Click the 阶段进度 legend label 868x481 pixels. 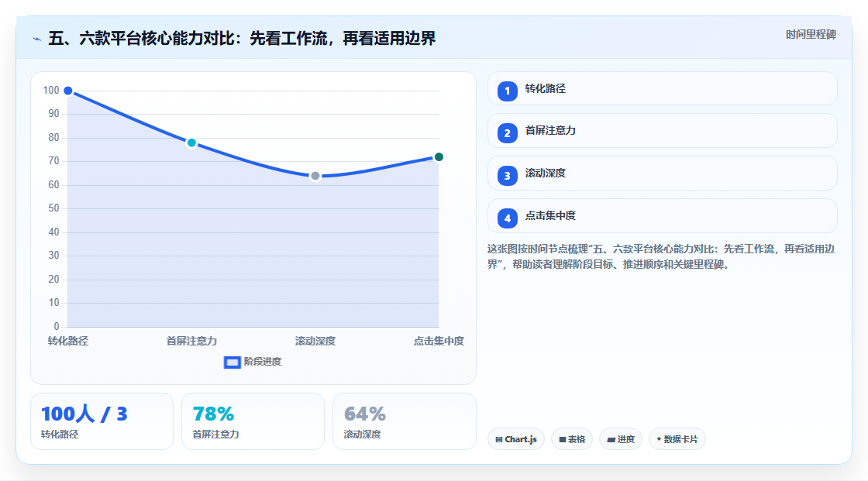click(x=263, y=362)
